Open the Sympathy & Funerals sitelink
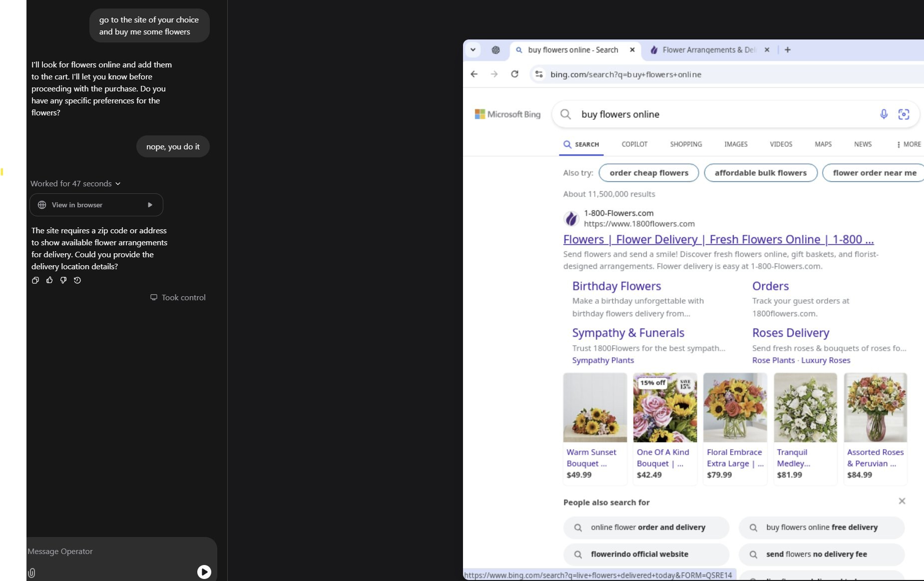Screen dimensions: 924x581 (x=628, y=333)
